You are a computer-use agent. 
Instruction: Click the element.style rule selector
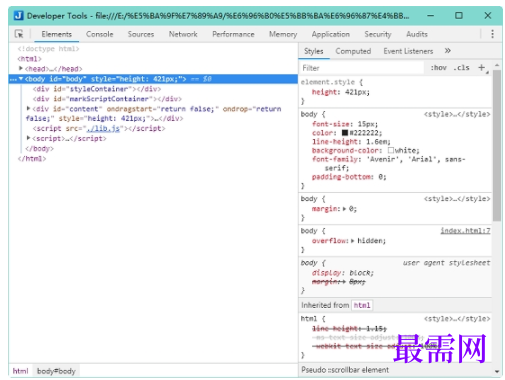(328, 82)
